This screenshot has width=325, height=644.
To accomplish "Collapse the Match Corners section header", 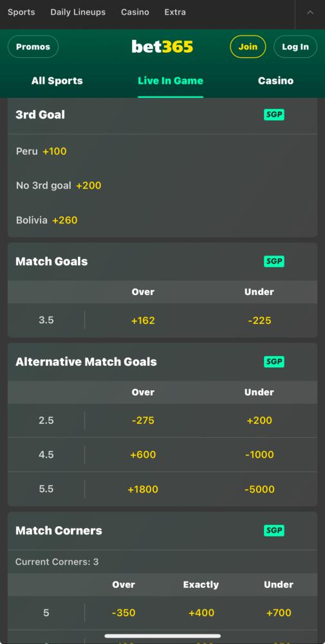I will [162, 531].
